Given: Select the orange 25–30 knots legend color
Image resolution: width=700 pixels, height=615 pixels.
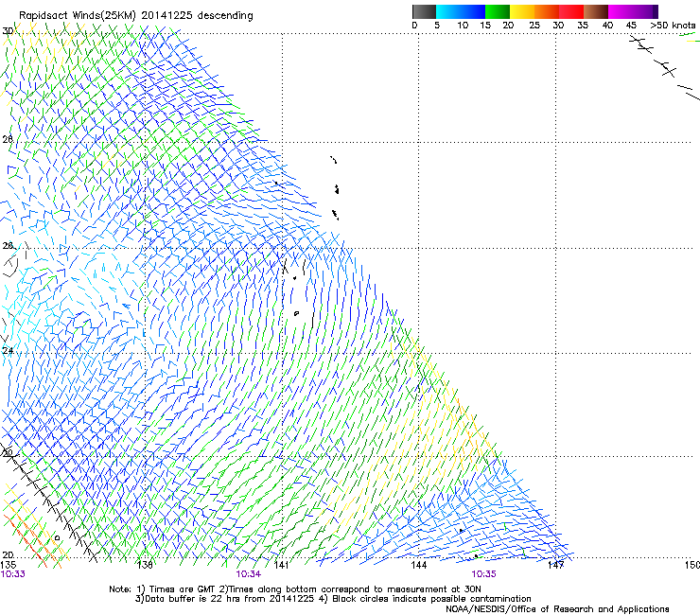Looking at the screenshot, I should [547, 11].
